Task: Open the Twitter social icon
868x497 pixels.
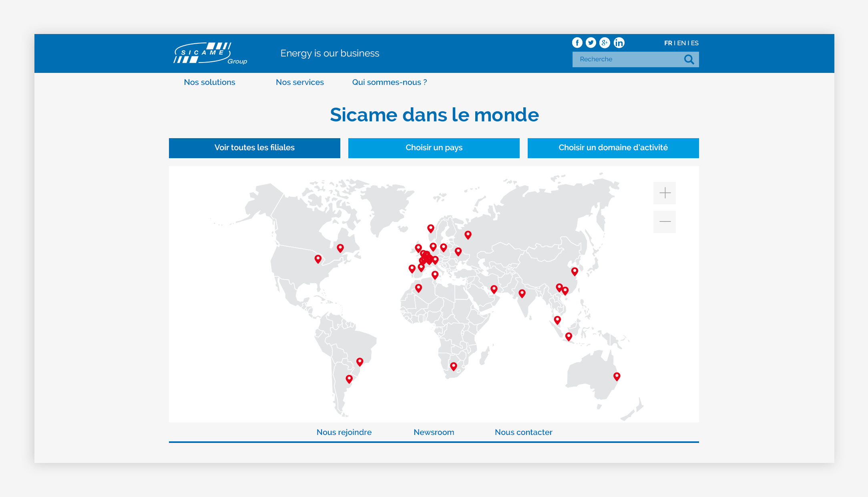Action: (x=591, y=42)
